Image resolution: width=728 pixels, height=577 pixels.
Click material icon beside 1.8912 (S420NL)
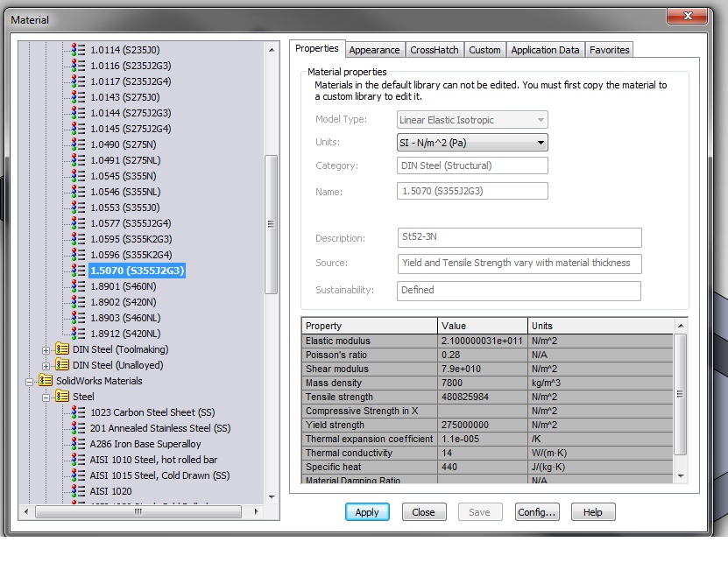(79, 334)
